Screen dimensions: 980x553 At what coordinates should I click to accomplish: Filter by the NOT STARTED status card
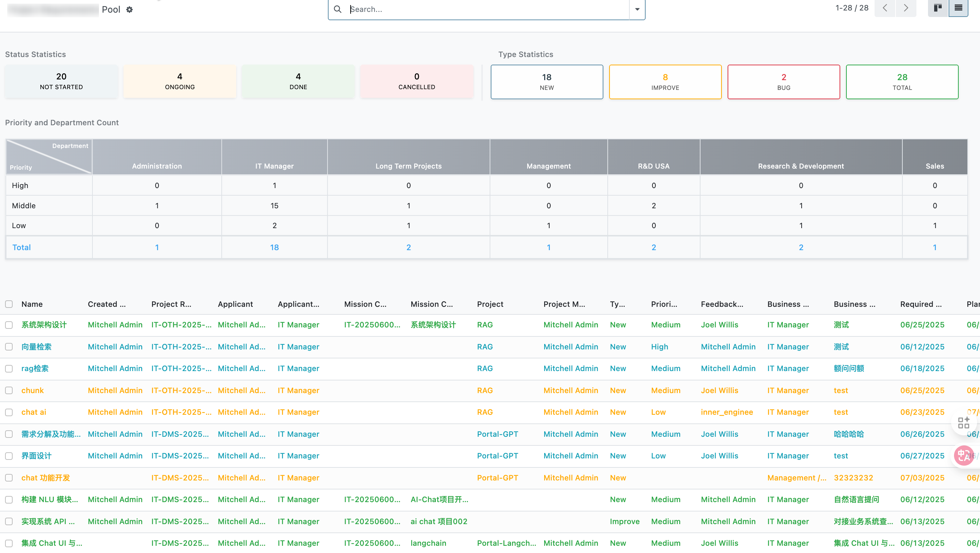point(61,81)
